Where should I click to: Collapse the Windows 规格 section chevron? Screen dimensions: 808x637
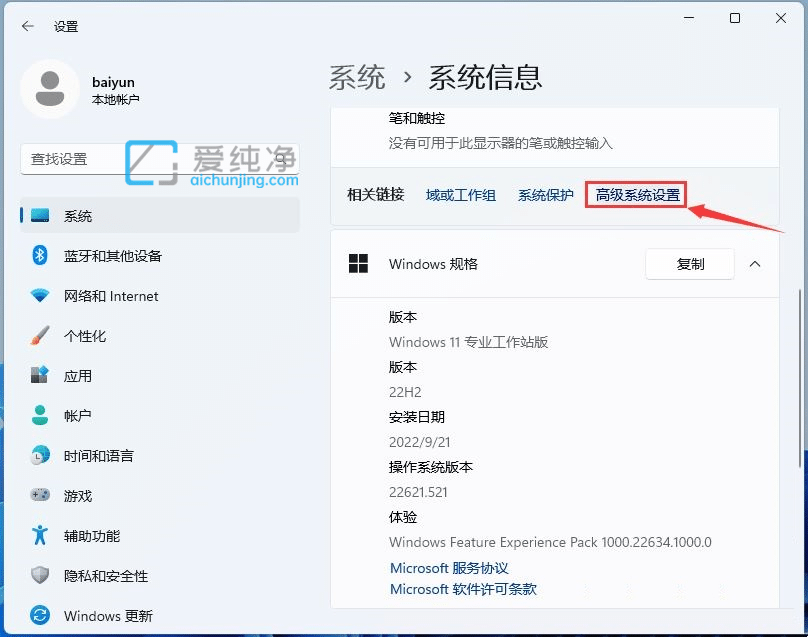point(755,264)
